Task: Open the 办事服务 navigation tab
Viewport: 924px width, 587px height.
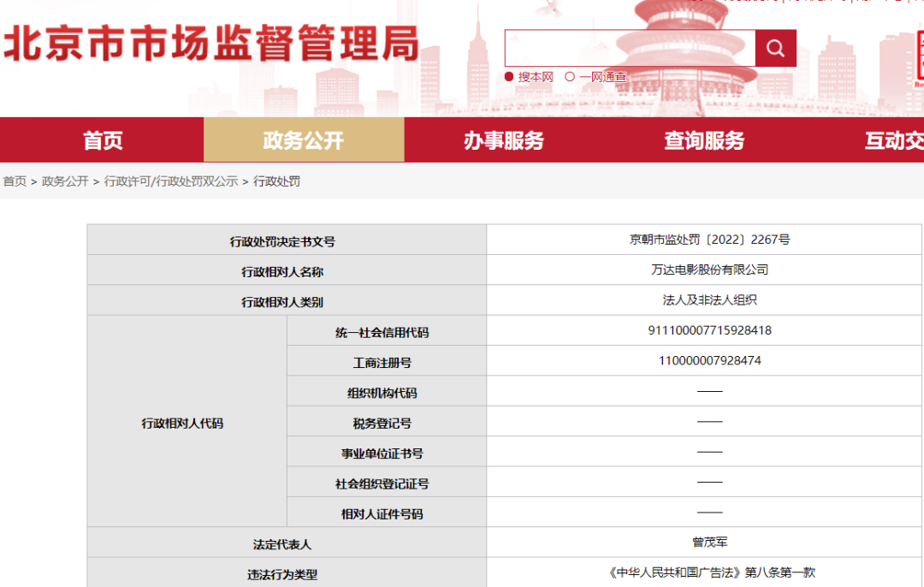Action: pyautogui.click(x=504, y=139)
